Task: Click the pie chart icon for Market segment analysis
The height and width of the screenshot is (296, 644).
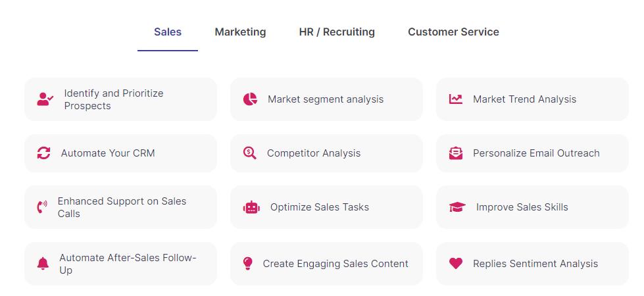Action: coord(250,99)
